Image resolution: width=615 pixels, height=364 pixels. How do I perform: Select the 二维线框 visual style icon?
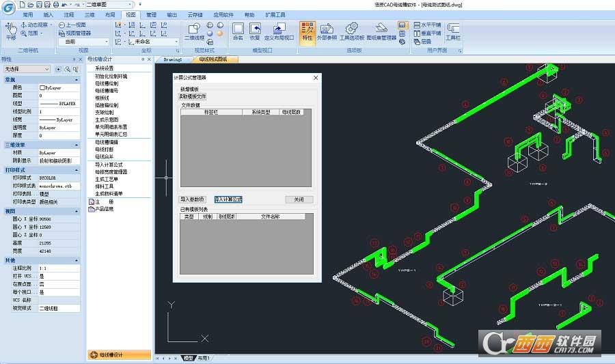click(194, 31)
